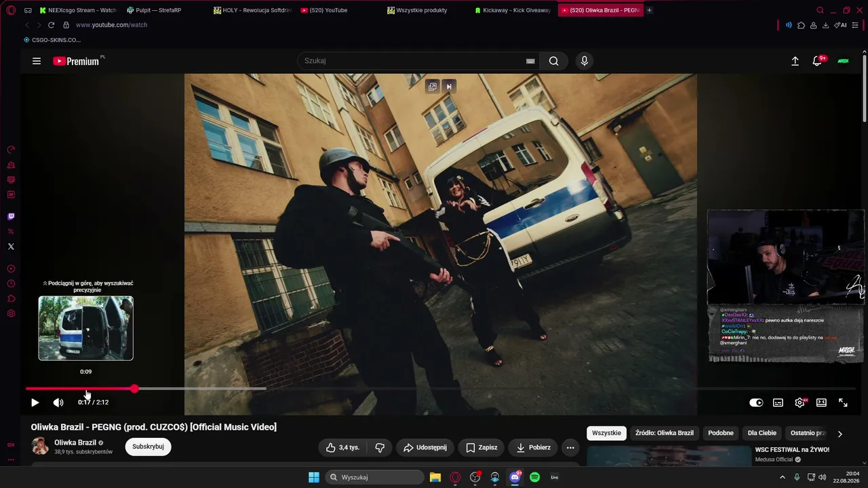
Task: Switch to Pulpit — StrefaRP tab
Action: tap(159, 10)
